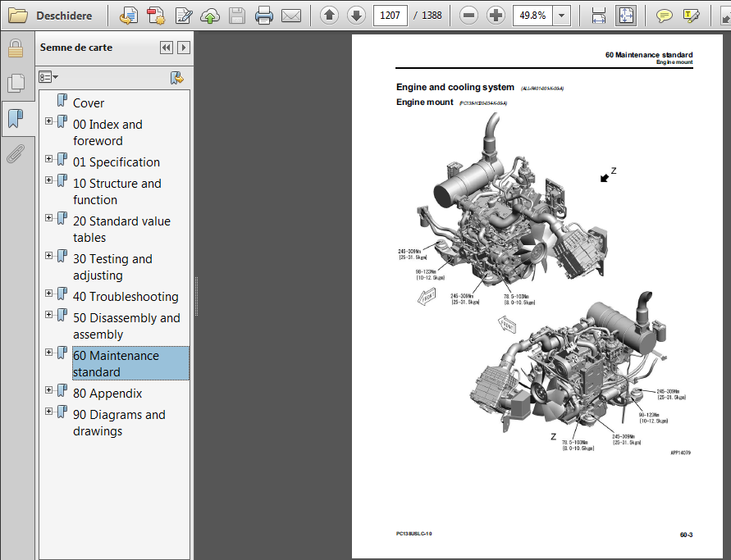Select the 80 Appendix bookmark

(107, 394)
